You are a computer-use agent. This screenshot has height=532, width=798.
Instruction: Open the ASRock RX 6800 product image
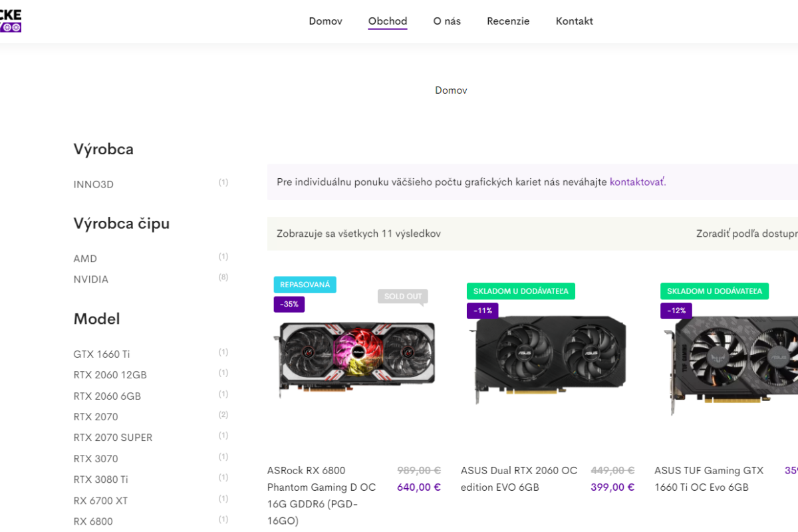(x=354, y=359)
